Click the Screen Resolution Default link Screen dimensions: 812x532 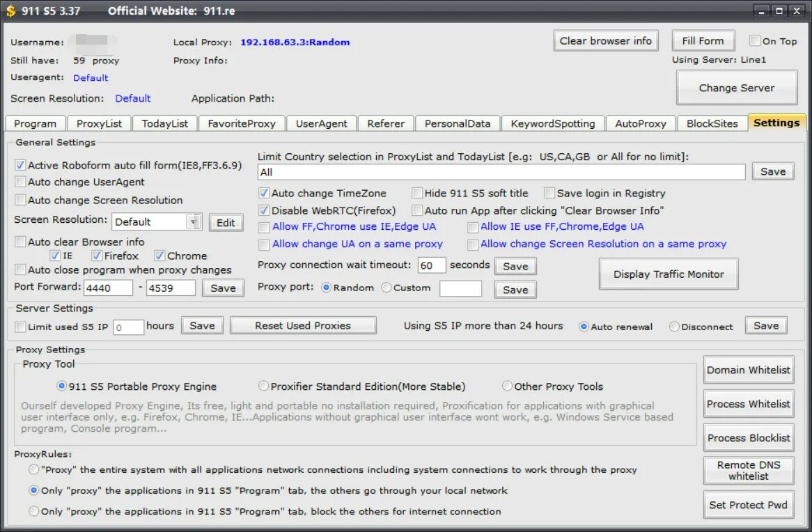coord(132,98)
